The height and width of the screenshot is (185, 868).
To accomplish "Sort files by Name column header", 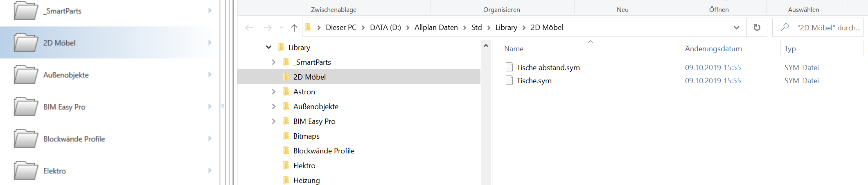I will tap(514, 49).
